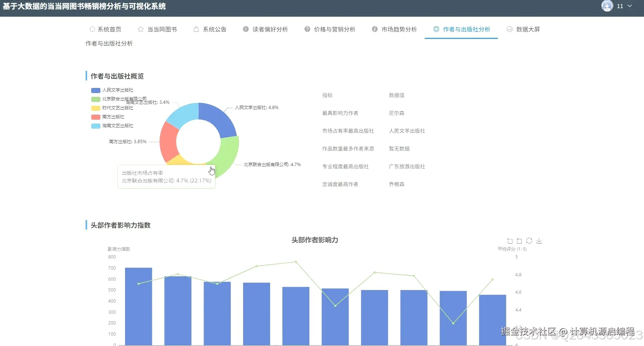This screenshot has width=644, height=346.
Task: Click the table cell '乔根森'
Action: [x=397, y=184]
